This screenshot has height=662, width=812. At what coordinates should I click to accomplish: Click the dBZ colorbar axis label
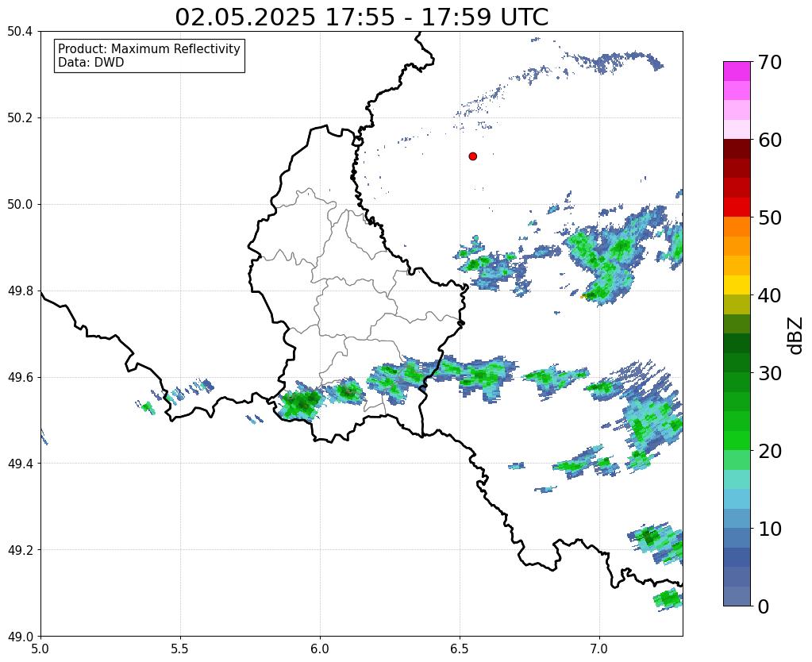[x=796, y=336]
